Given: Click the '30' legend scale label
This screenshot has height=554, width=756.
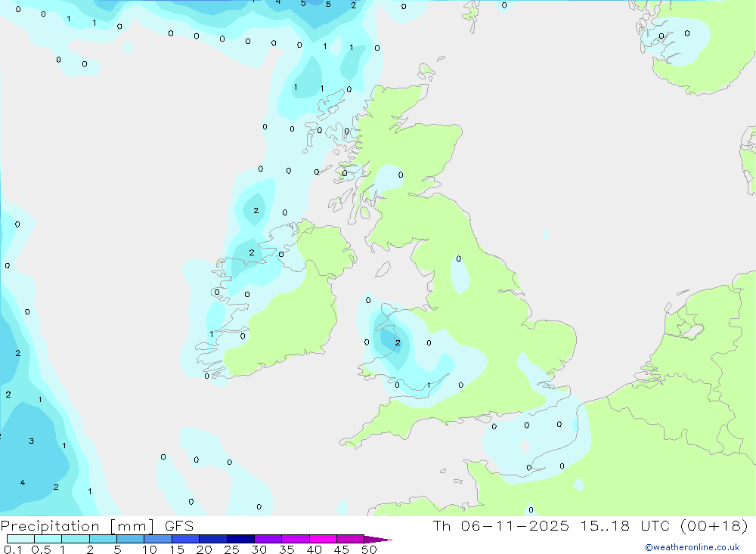Looking at the screenshot, I should [x=259, y=549].
